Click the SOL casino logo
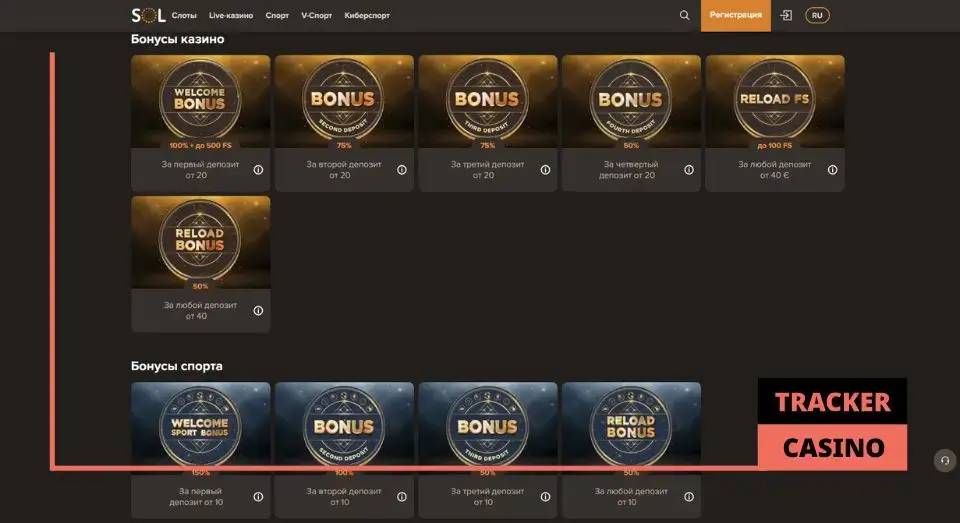Screen dimensions: 960x523 [148, 15]
